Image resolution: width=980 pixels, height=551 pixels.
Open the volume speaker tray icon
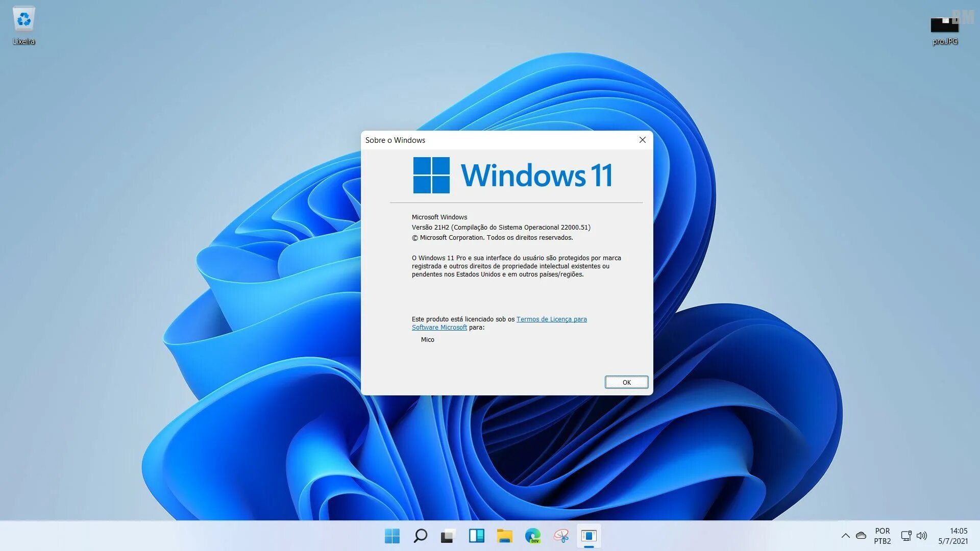pos(921,536)
